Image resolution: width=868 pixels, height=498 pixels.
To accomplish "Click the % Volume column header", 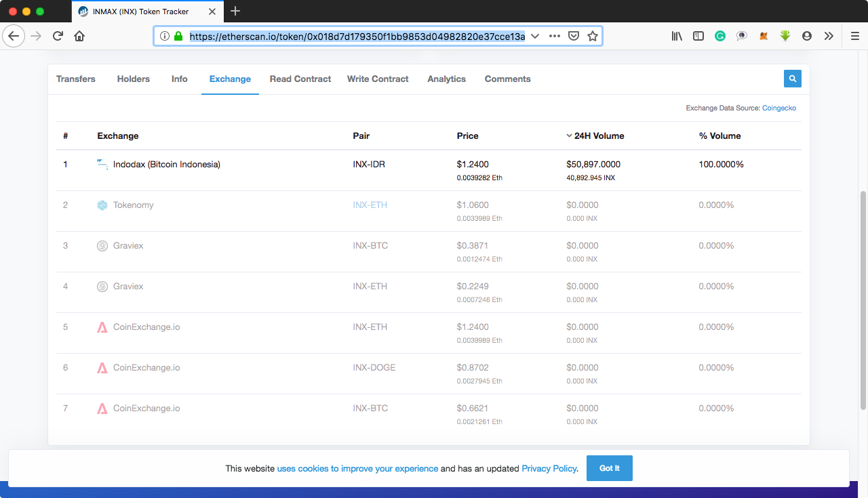I will point(719,136).
